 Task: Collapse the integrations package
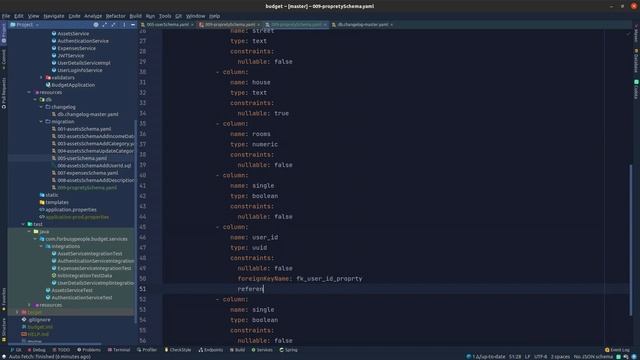pos(41,247)
